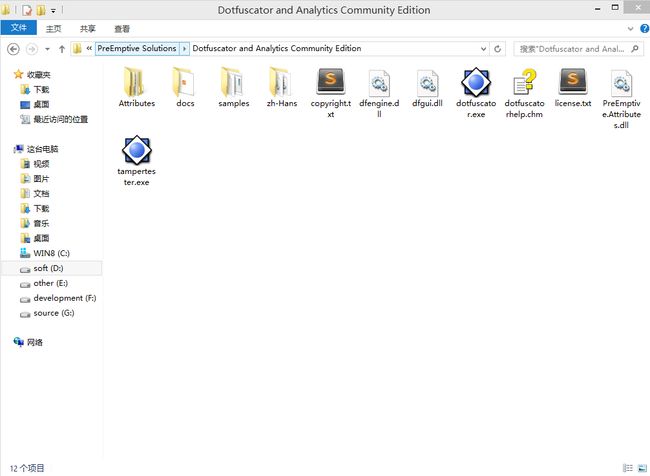Image resolution: width=650 pixels, height=476 pixels.
Task: Select the dfengine.dll file
Action: click(x=379, y=94)
